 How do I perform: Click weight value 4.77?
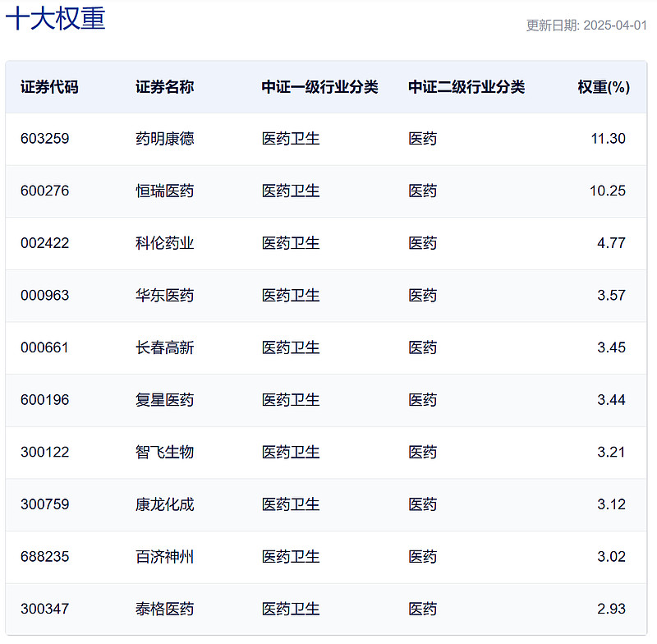(611, 243)
